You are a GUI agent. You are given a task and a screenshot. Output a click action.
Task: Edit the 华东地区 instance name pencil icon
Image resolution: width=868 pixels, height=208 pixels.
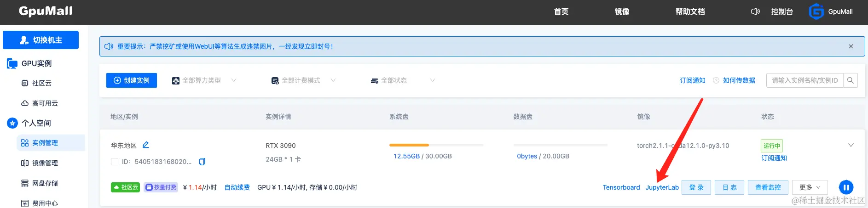145,145
